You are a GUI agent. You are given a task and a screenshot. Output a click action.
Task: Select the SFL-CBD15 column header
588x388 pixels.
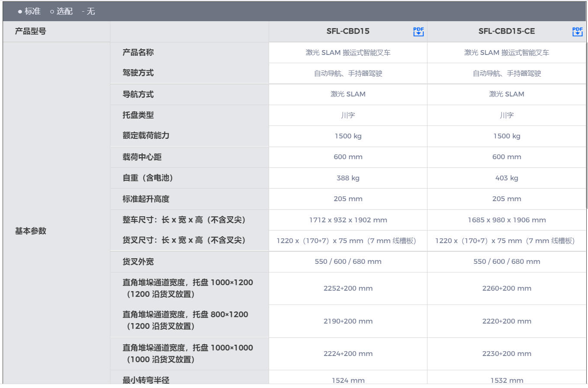point(348,31)
